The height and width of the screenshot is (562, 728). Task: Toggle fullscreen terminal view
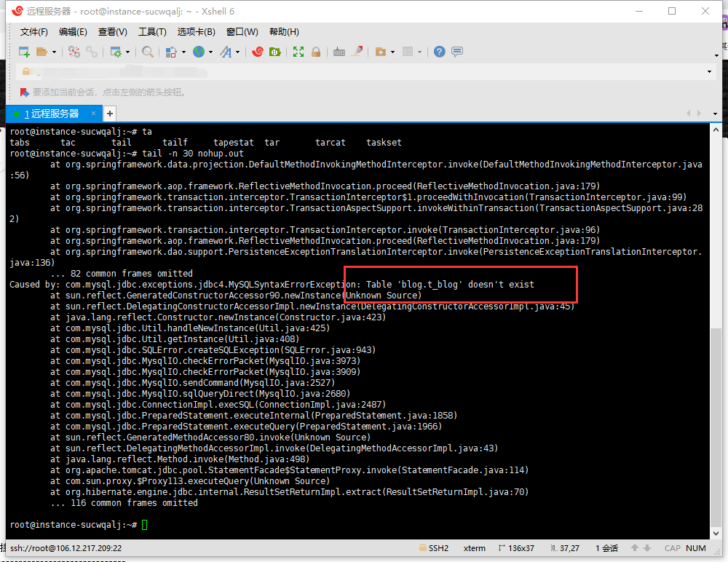pos(298,52)
